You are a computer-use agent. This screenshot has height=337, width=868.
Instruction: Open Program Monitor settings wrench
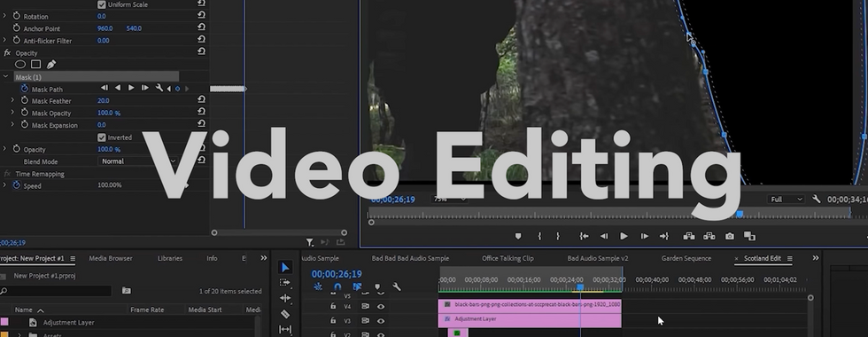pos(816,199)
